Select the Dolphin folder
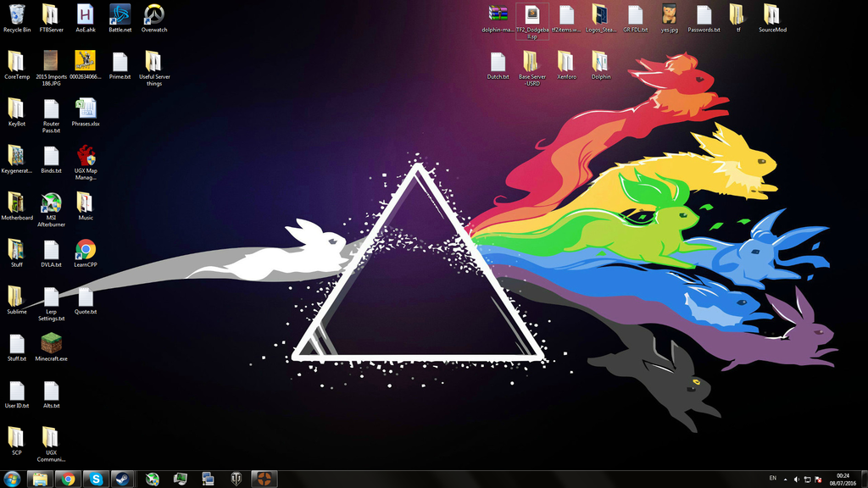Image resolution: width=868 pixels, height=488 pixels. coord(601,65)
